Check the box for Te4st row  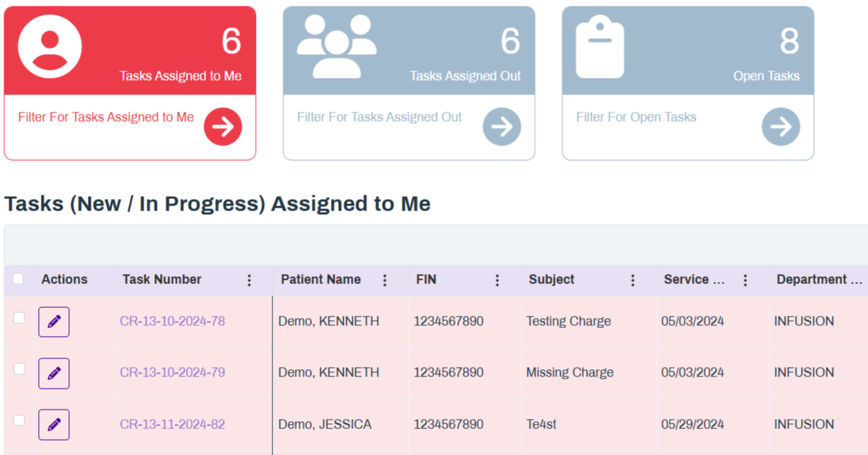pyautogui.click(x=19, y=420)
